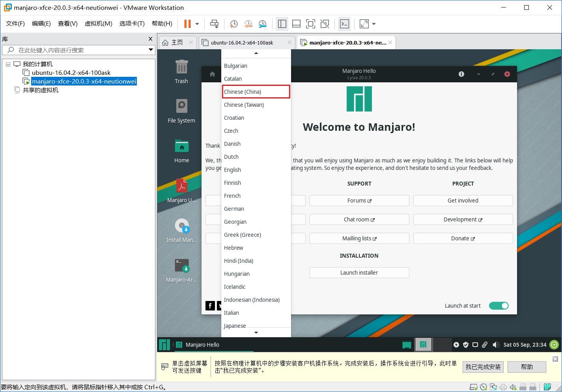The image size is (562, 392).
Task: Open the 帮助(H) menu
Action: (162, 24)
